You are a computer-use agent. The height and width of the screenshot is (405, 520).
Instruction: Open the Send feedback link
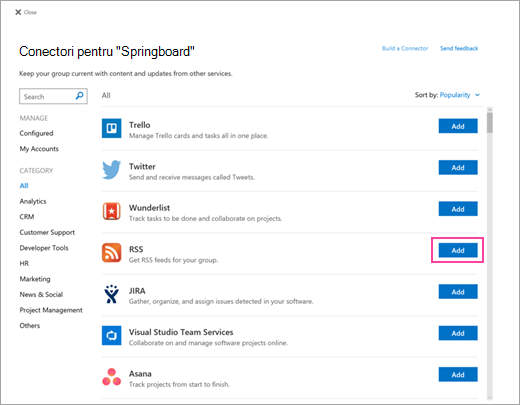[459, 48]
